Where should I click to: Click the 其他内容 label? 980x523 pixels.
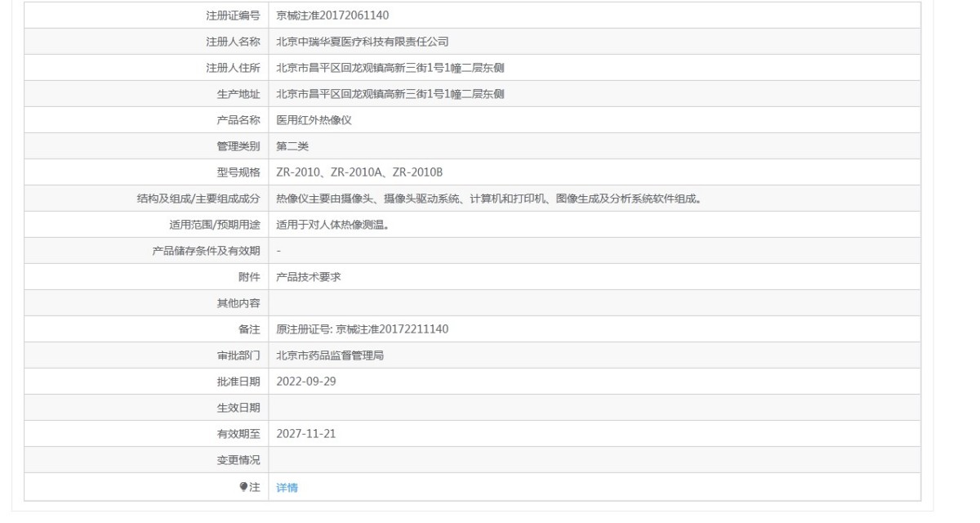point(238,303)
